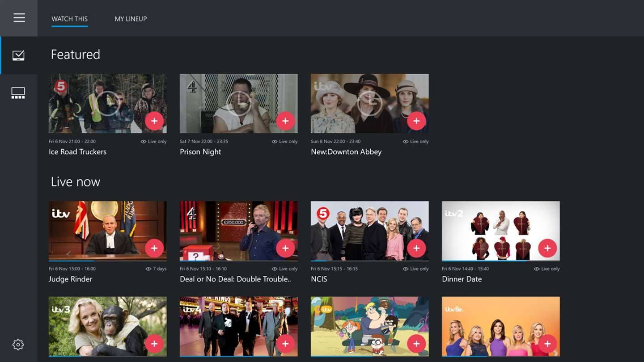This screenshot has height=362, width=644.
Task: Click clock reminder icon on Prison Night
Action: [x=239, y=103]
